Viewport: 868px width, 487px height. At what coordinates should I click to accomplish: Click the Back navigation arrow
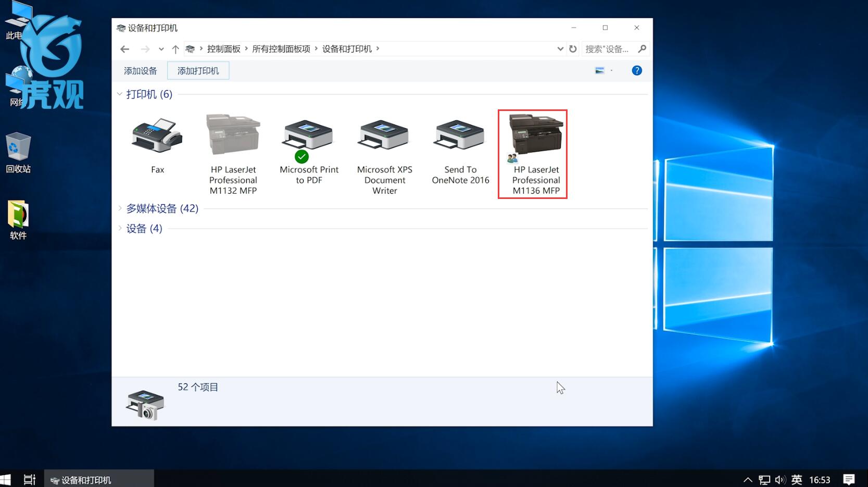click(x=124, y=49)
